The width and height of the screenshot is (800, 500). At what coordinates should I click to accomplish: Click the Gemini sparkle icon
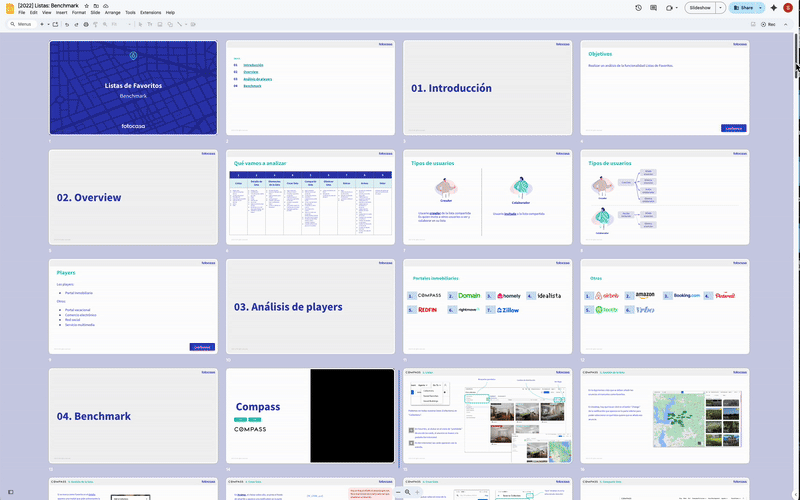point(773,7)
